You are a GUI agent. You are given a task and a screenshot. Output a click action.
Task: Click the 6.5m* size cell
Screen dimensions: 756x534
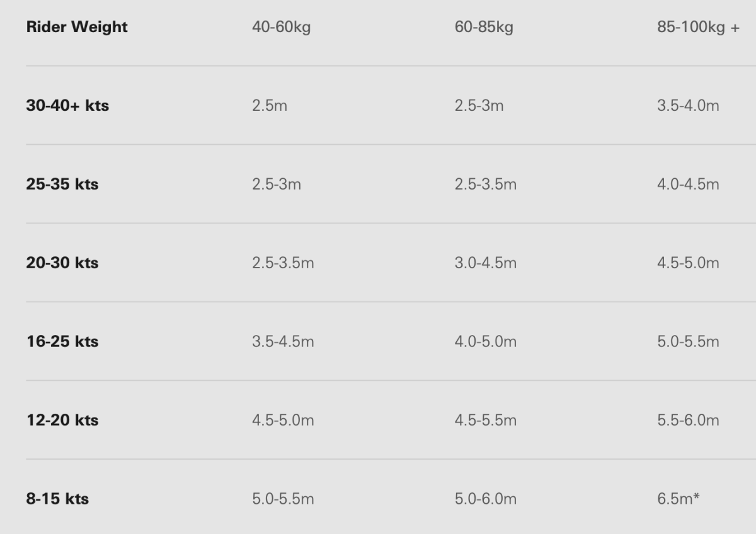pos(679,499)
